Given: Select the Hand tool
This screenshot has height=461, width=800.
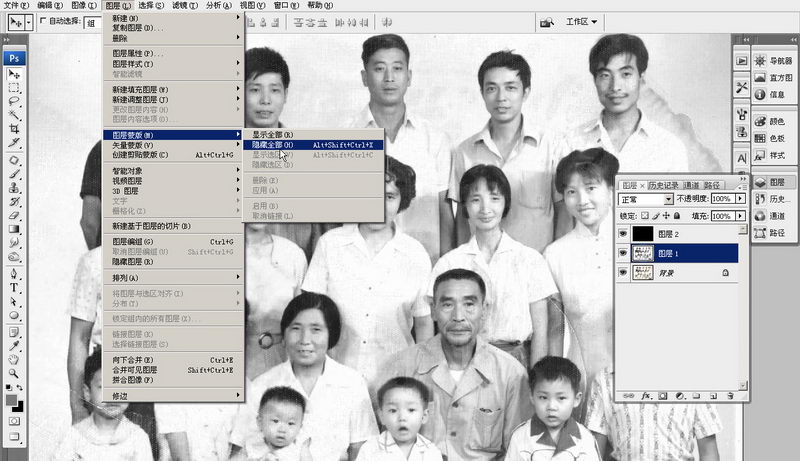Looking at the screenshot, I should [14, 360].
